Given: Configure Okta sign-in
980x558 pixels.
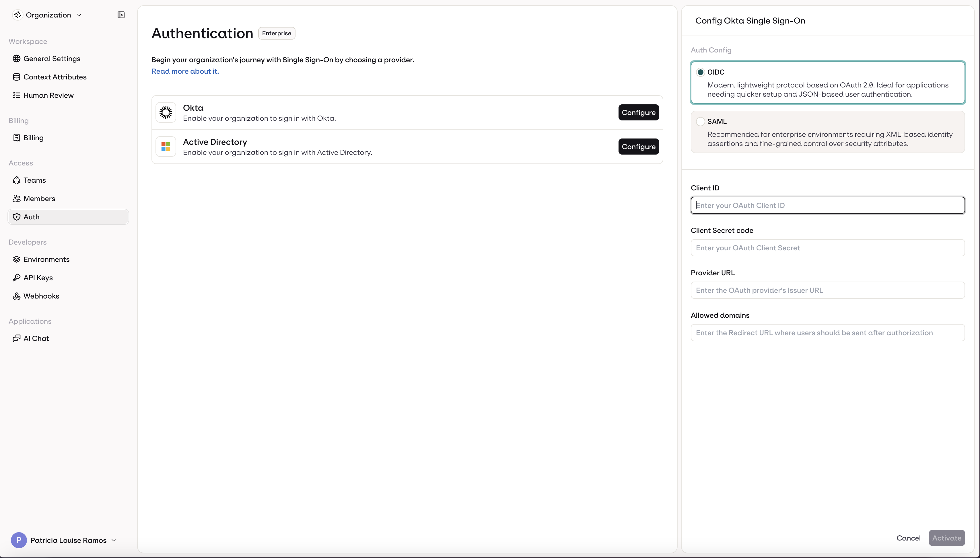Looking at the screenshot, I should point(638,112).
